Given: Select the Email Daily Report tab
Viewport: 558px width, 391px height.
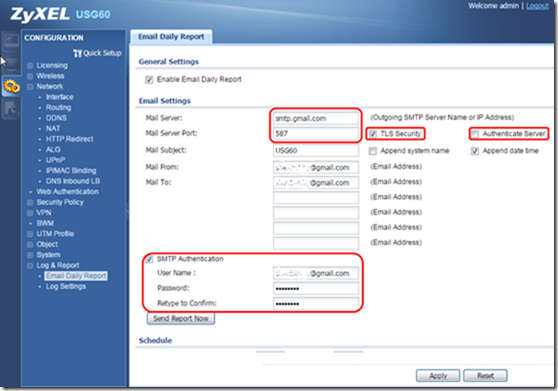Looking at the screenshot, I should 171,37.
